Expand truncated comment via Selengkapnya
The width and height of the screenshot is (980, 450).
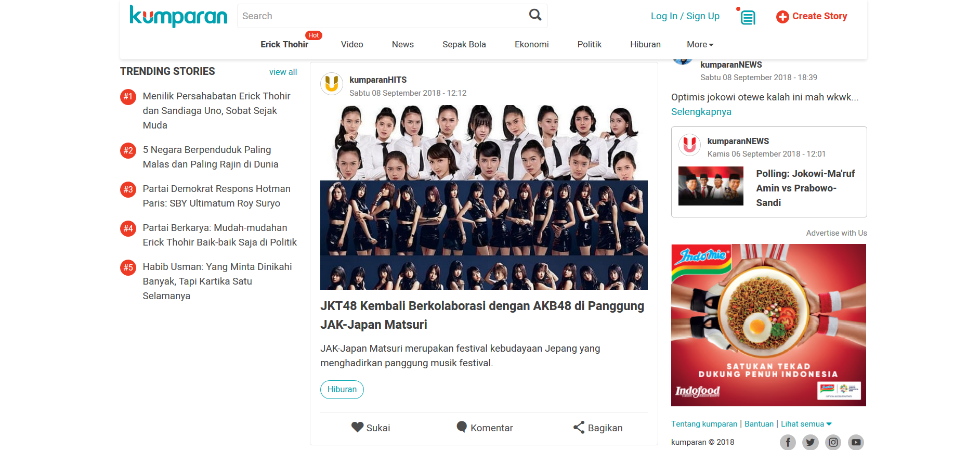click(701, 112)
